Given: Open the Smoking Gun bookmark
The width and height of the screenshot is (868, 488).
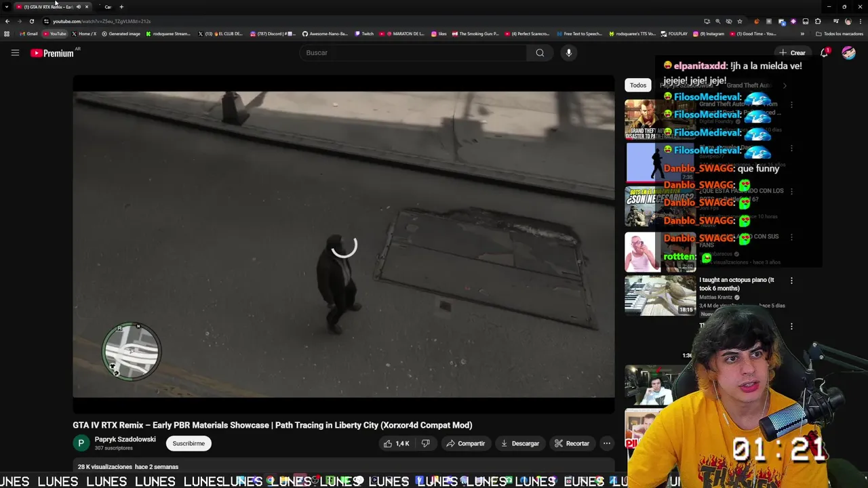Looking at the screenshot, I should click(475, 34).
